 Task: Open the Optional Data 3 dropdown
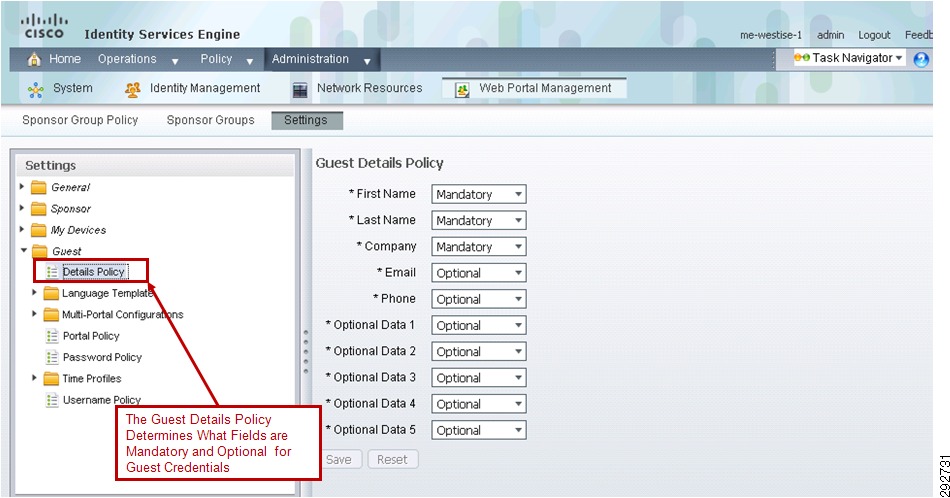(x=479, y=378)
